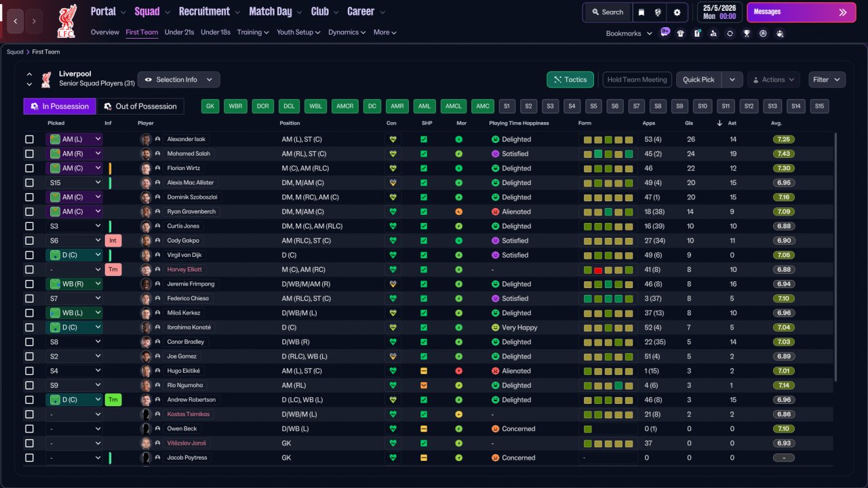Open Jeremie Frimpong's WB (R) picked dropdown
Viewport: 868px width, 488px height.
coord(75,284)
